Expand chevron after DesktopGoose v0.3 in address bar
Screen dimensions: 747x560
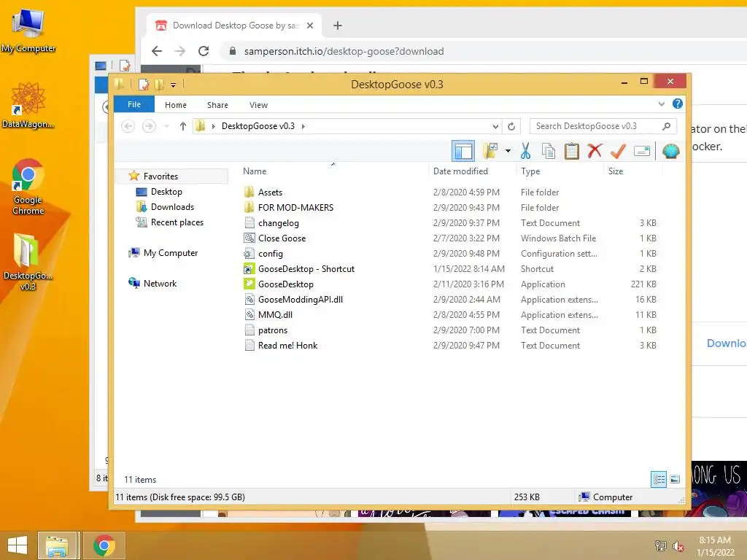click(x=303, y=126)
